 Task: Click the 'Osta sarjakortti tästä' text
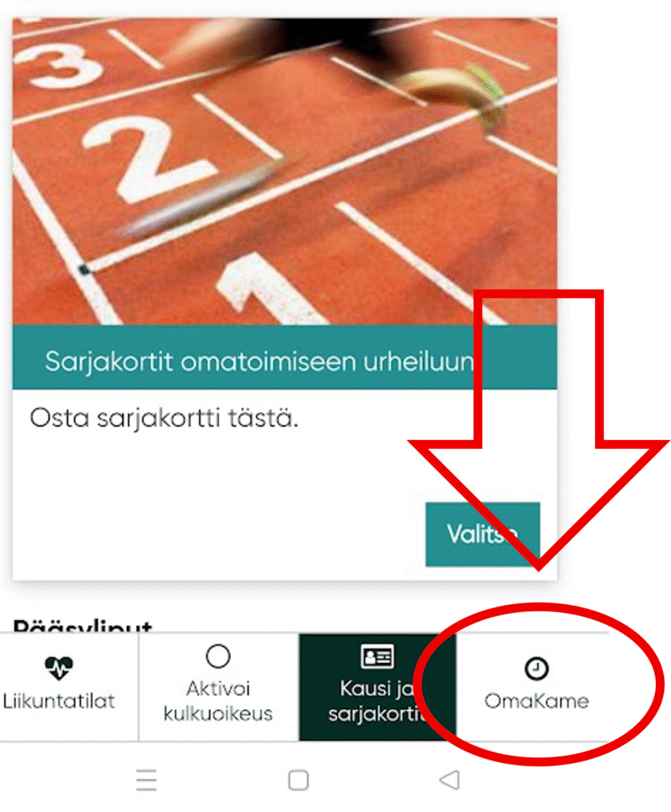click(x=164, y=418)
